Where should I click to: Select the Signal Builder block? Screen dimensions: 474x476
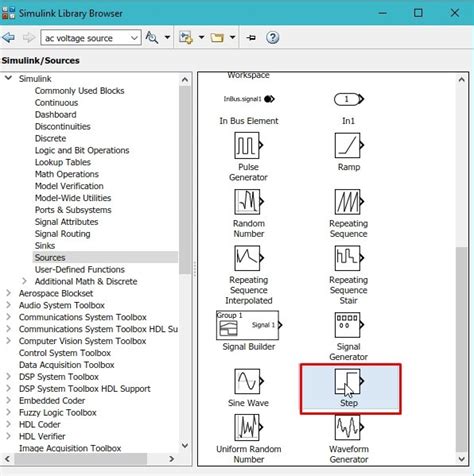[249, 325]
